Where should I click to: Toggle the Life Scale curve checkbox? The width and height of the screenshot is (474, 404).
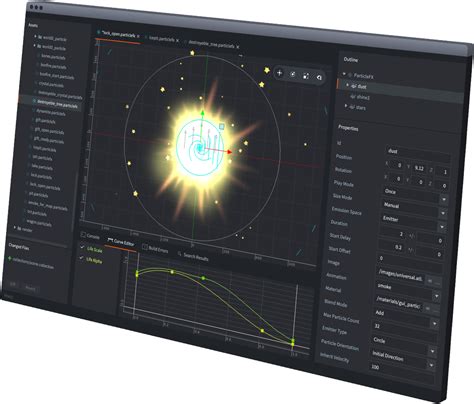pyautogui.click(x=82, y=247)
